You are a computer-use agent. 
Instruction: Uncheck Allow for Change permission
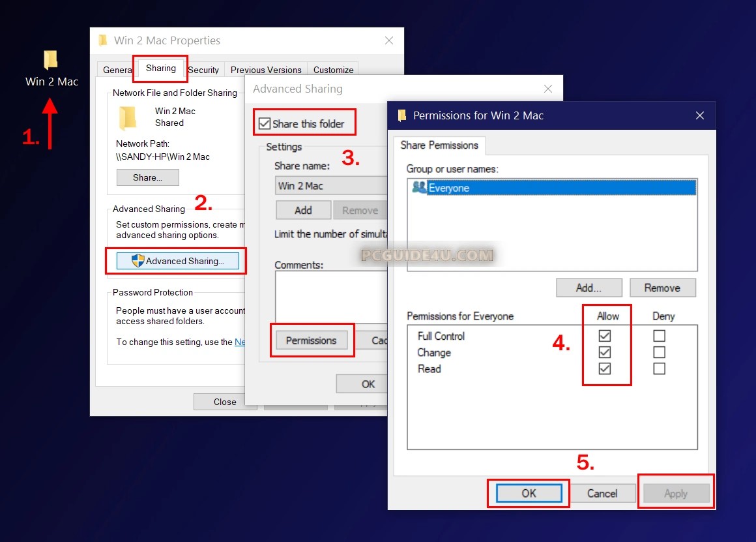coord(605,352)
